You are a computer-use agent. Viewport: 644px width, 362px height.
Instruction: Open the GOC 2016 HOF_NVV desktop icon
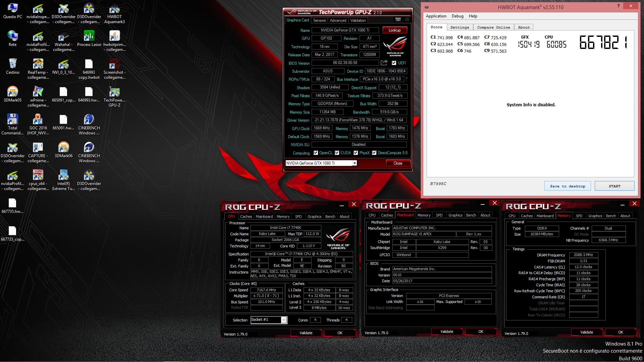(38, 124)
